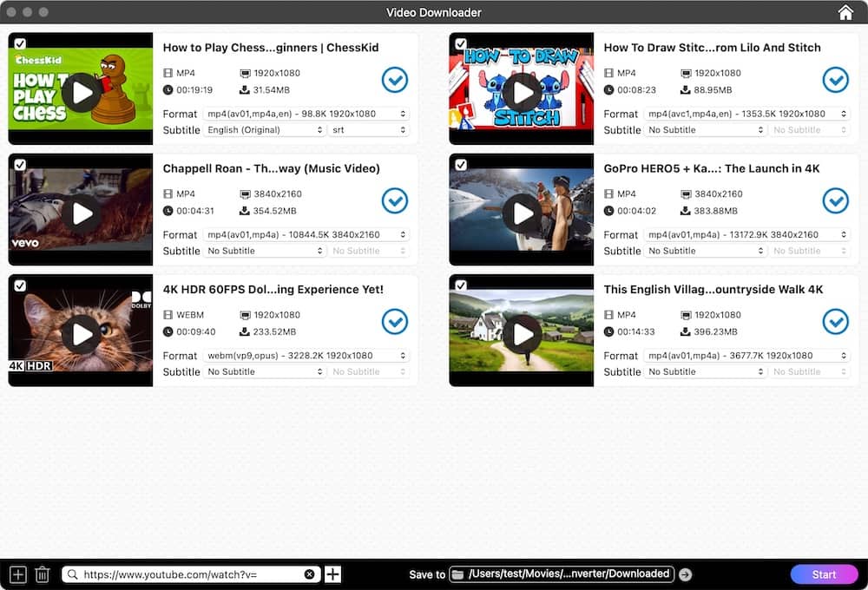The width and height of the screenshot is (868, 590).
Task: Select the srt subtitle format dropdown
Action: coord(369,129)
